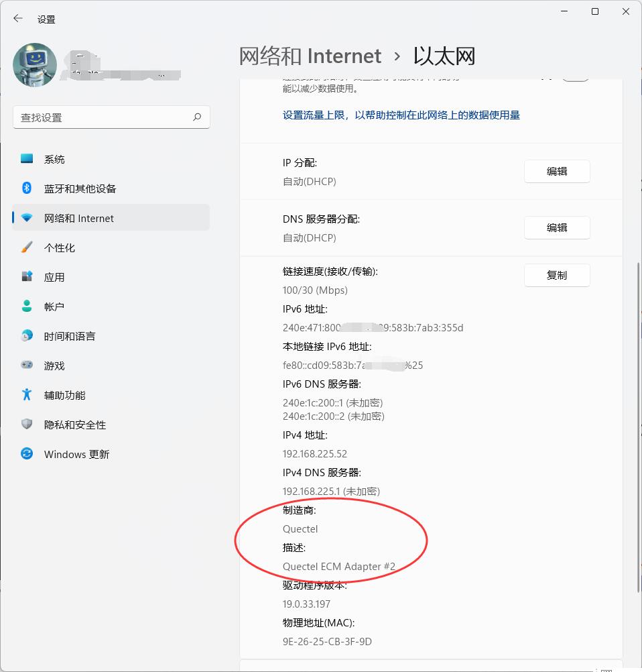The width and height of the screenshot is (642, 672).
Task: Click the search magnifier icon
Action: pos(197,117)
